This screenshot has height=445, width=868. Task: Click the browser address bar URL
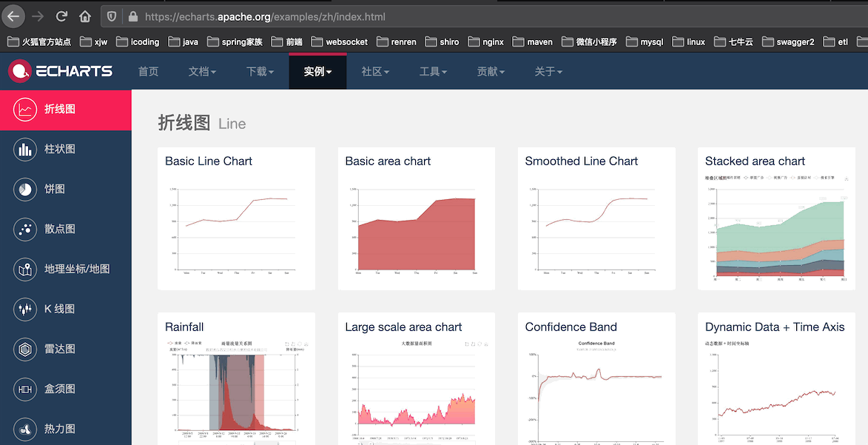[x=265, y=16]
